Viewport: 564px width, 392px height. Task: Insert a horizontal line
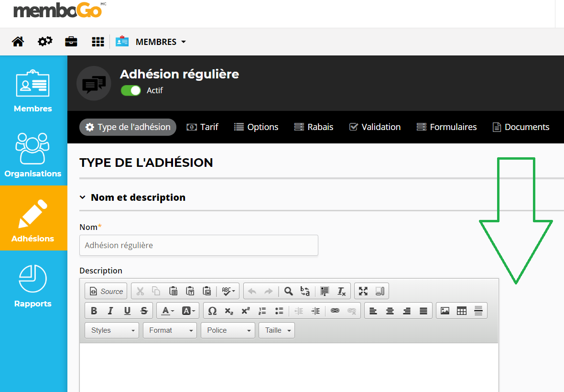coord(478,311)
